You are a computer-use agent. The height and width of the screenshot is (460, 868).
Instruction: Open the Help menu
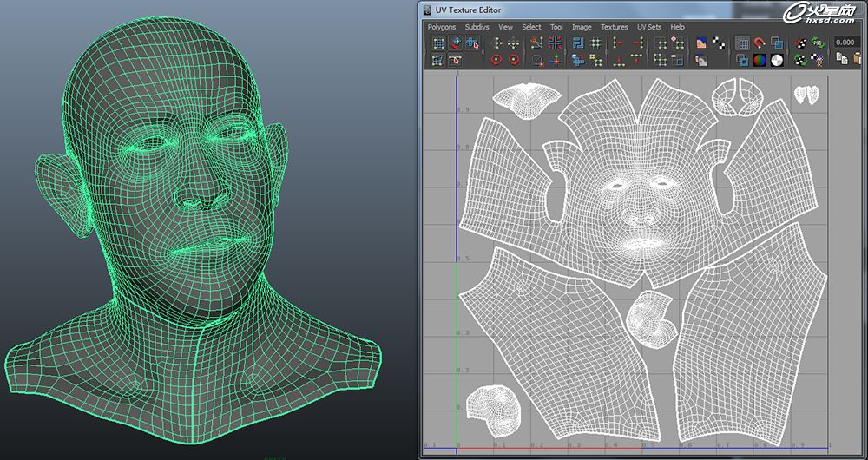678,27
